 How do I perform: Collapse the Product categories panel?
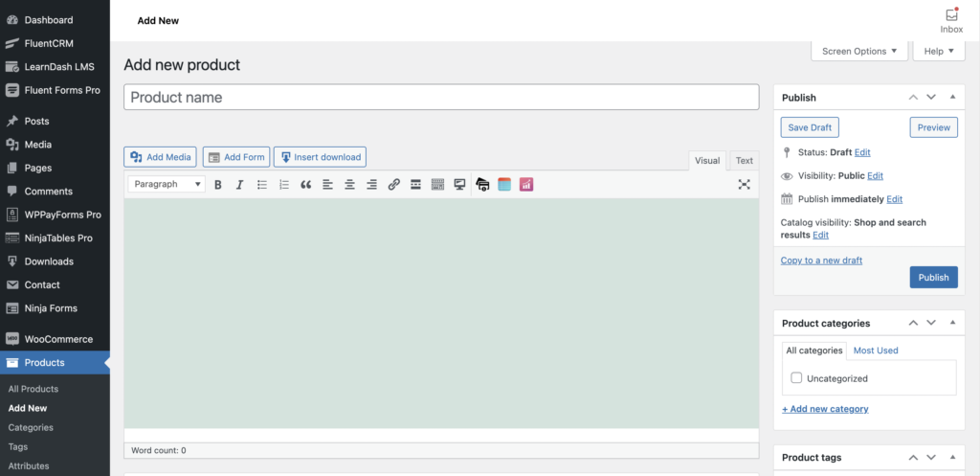point(952,324)
